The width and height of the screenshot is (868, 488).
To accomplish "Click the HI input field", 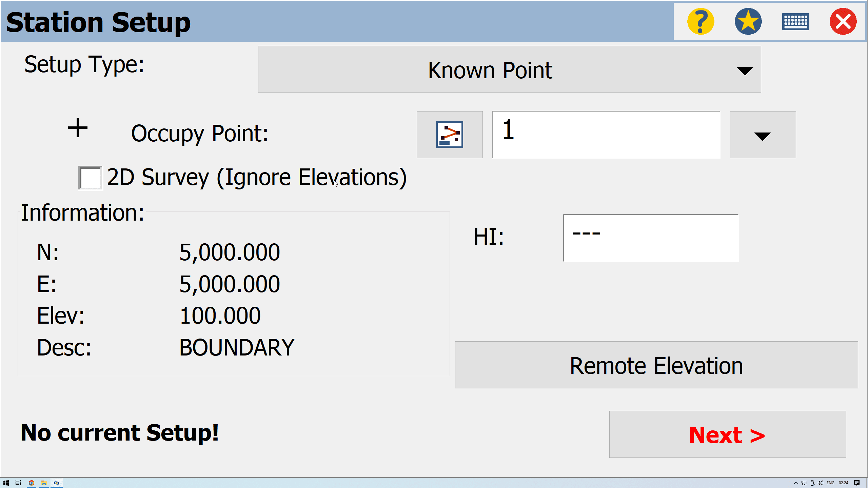I will 651,238.
